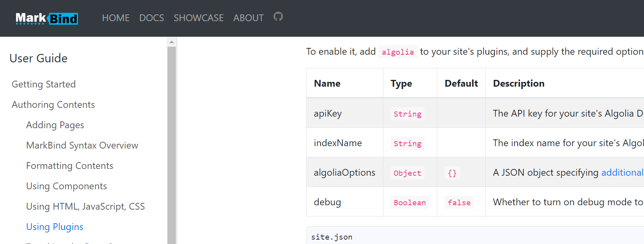Follow the blue 'additional' link in algoliaOptions row
Image resolution: width=644 pixels, height=244 pixels.
point(622,173)
